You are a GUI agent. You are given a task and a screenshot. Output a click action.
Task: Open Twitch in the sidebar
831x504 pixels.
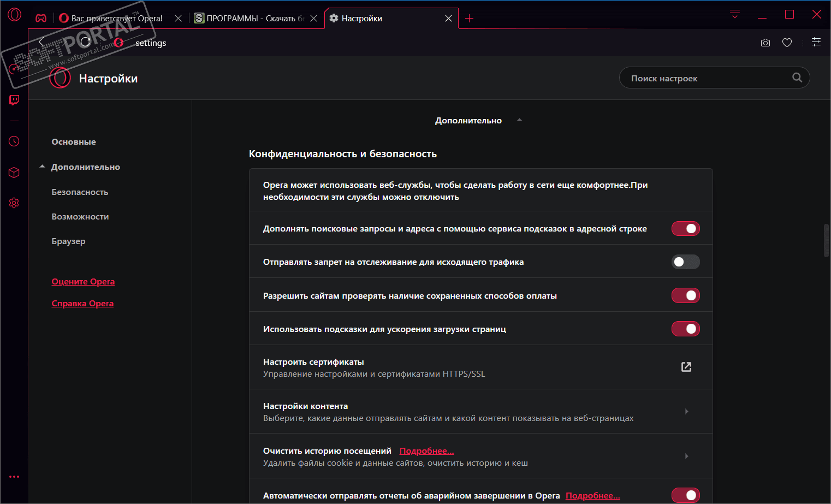(14, 100)
